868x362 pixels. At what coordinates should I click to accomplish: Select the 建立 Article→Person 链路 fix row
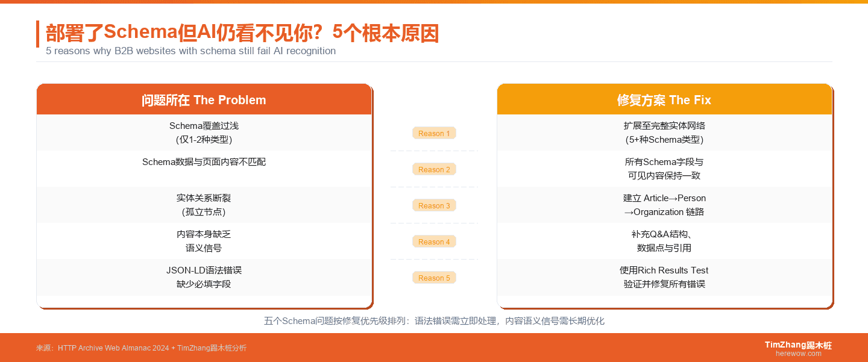point(664,205)
